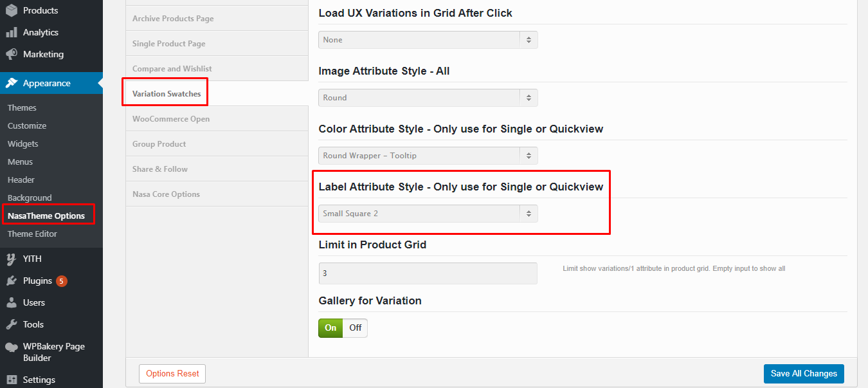This screenshot has width=868, height=388.
Task: Click the Tools wrench icon
Action: tap(12, 324)
